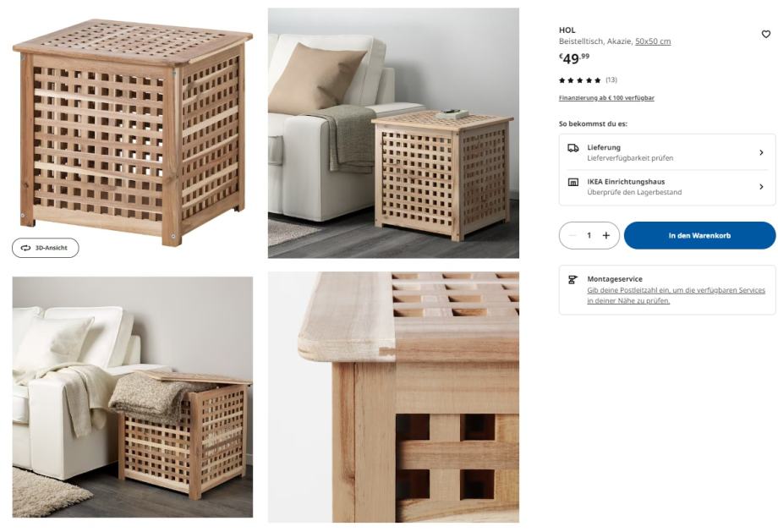The width and height of the screenshot is (778, 532).
Task: Click the five-star rating
Action: click(x=579, y=80)
